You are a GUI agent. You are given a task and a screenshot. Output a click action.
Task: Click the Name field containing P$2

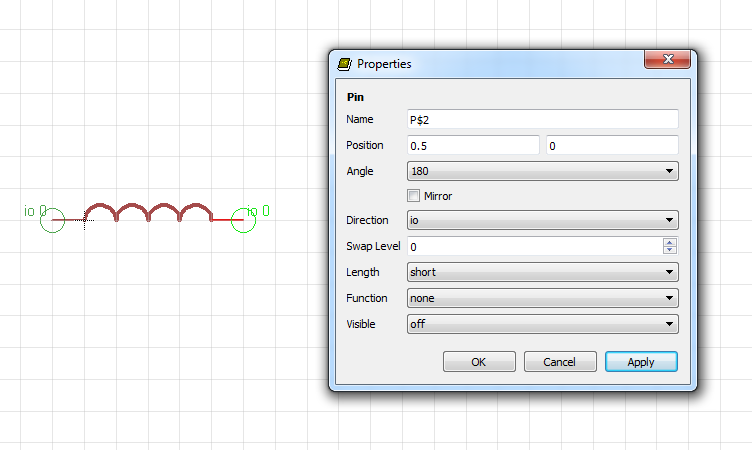click(x=542, y=119)
